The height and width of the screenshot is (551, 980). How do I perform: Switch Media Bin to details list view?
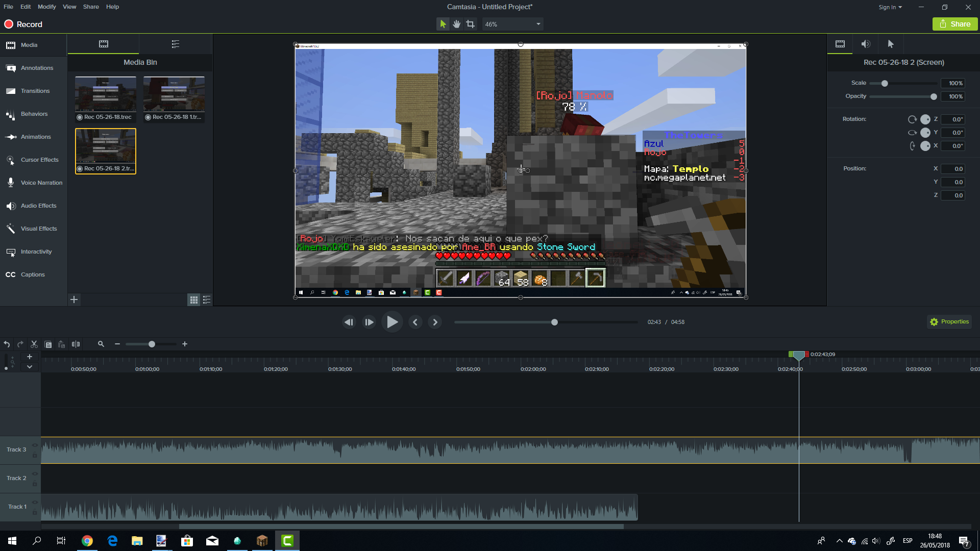[207, 300]
